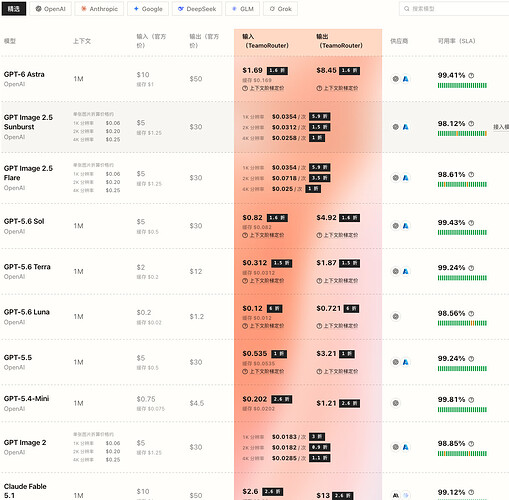
Task: Open 上下文阶梯定价 under GPT-5.5 output price
Action: tap(337, 371)
